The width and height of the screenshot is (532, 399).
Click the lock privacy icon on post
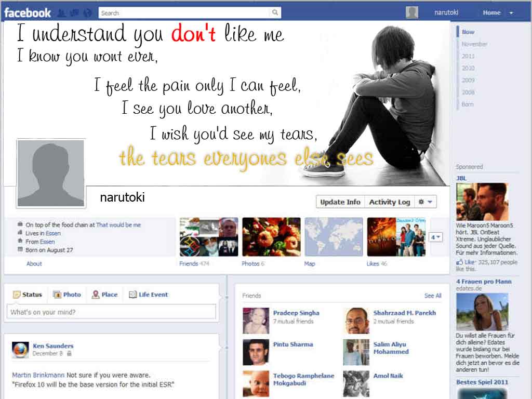point(69,353)
